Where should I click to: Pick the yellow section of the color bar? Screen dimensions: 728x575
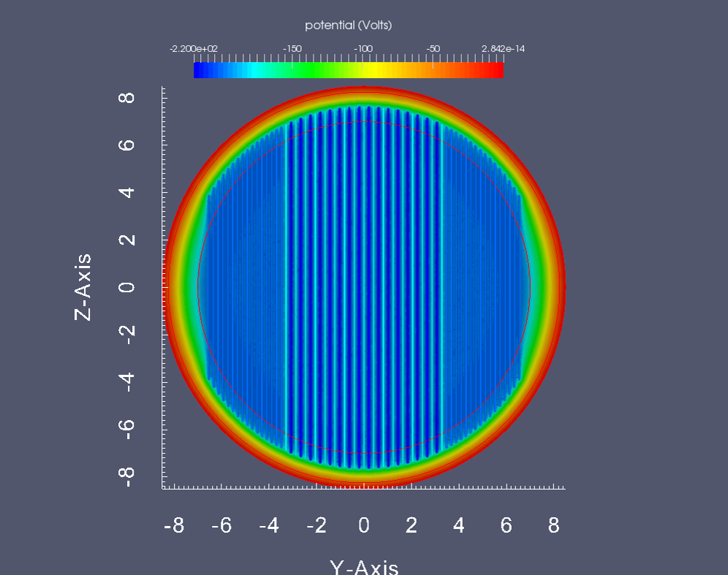[369, 70]
